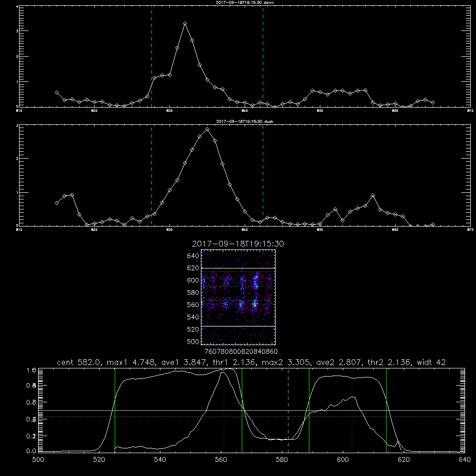
Task: Click the 'ave2 2.807' value text
Action: pos(339,362)
